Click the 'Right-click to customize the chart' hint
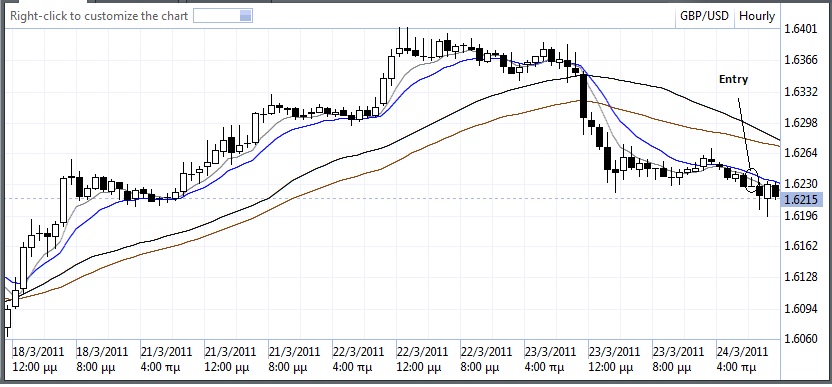Viewport: 832px width, 387px height. coord(99,16)
